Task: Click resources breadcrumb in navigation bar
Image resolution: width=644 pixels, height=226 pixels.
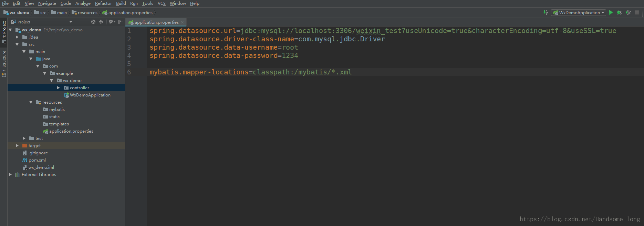Action: (x=84, y=13)
